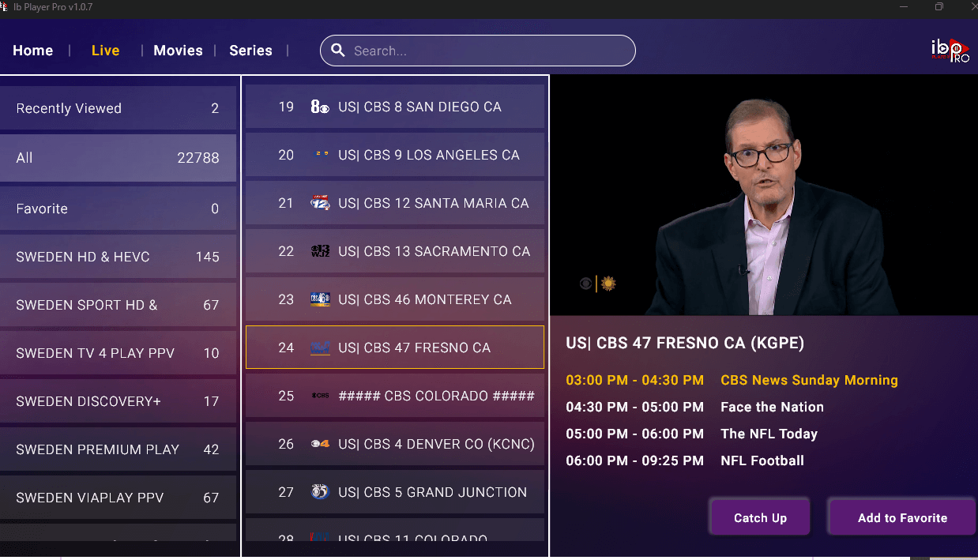Open the Series tab
978x560 pixels.
[x=250, y=51]
